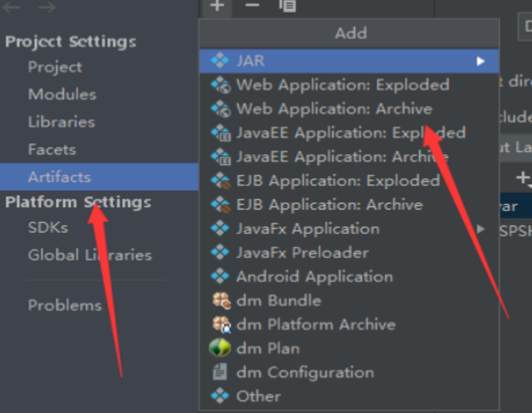Click the dm Bundle package icon

pyautogui.click(x=221, y=300)
